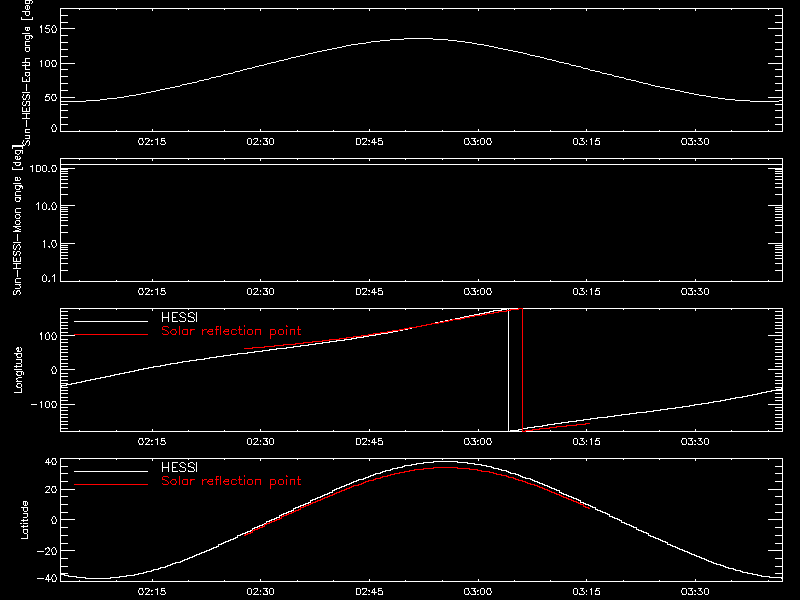This screenshot has height=600, width=800.
Task: Select 02:45 time label under Moon angle plot
Action: [369, 292]
